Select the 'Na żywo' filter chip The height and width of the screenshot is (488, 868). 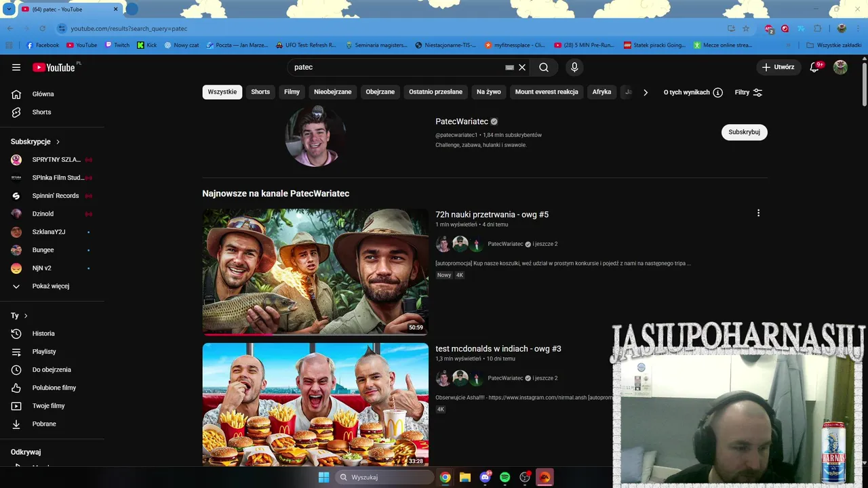pos(489,92)
